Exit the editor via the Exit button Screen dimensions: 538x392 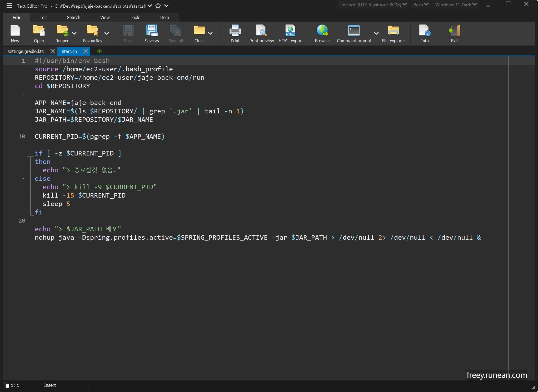tap(454, 33)
